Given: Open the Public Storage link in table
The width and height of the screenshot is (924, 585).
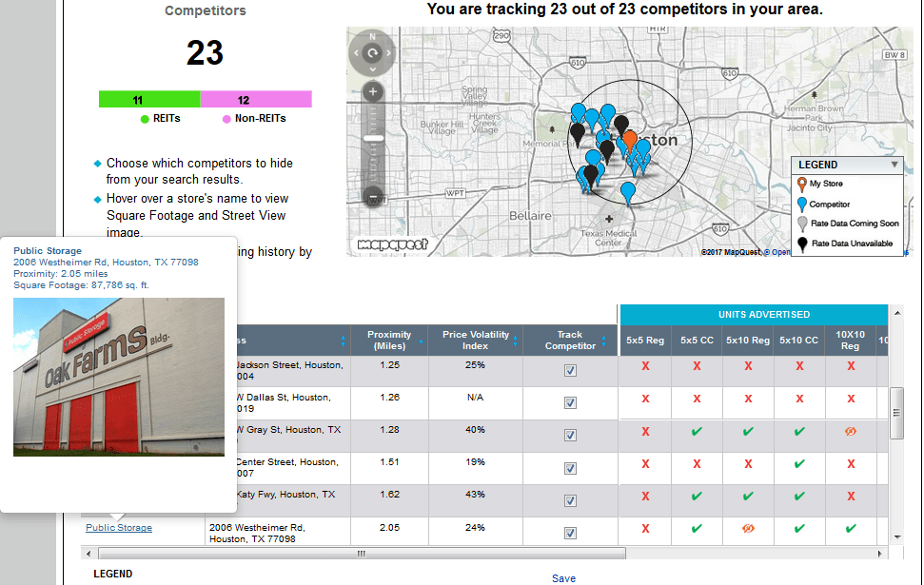Looking at the screenshot, I should (119, 528).
